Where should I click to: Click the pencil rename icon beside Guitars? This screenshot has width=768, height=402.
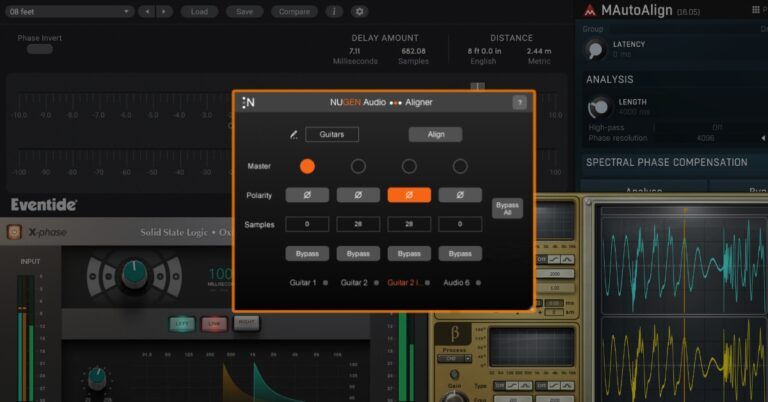click(293, 135)
